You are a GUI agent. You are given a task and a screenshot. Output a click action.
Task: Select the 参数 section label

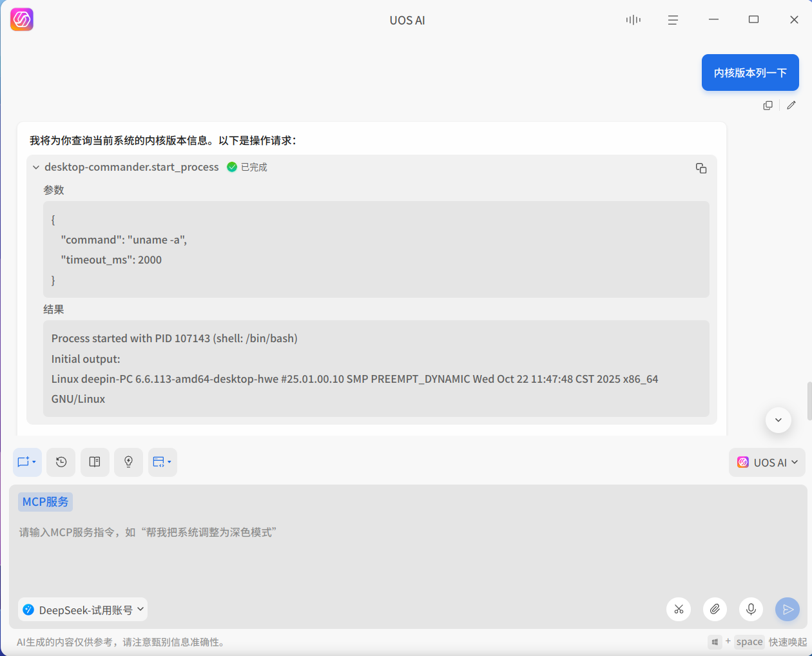(53, 190)
